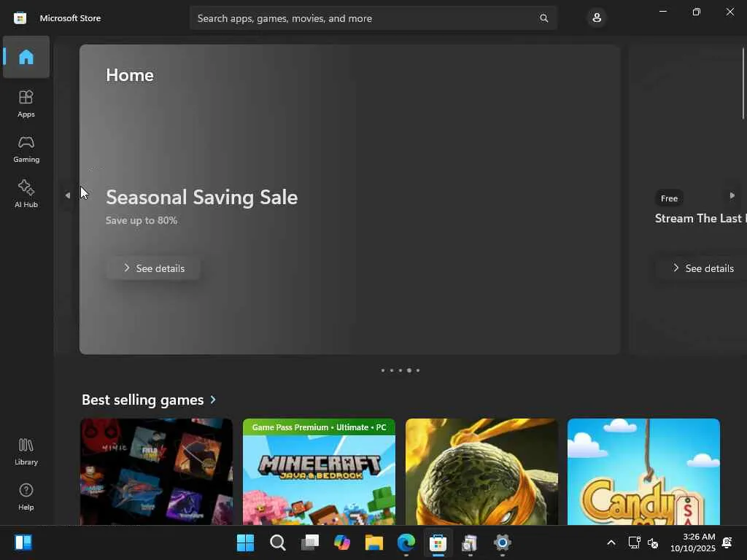Select the second carousel page dot
This screenshot has height=560, width=747.
coord(392,370)
